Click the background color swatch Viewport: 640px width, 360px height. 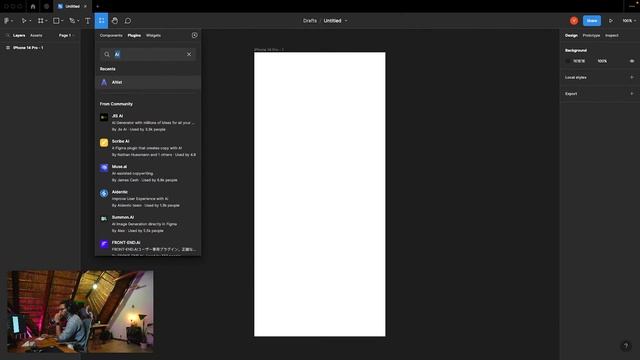coord(568,61)
